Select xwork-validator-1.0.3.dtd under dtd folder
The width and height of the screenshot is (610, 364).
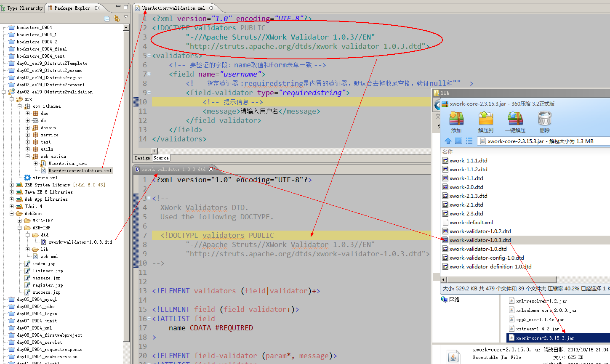click(80, 242)
